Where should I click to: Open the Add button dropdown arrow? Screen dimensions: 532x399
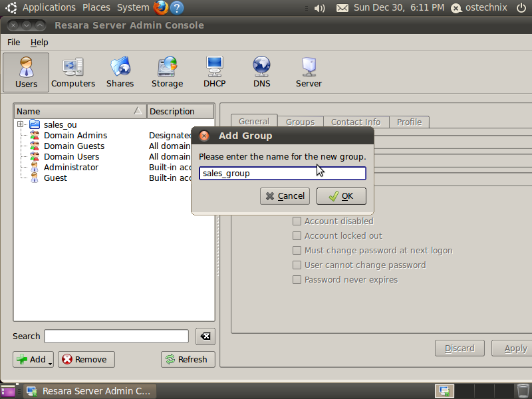click(x=51, y=364)
